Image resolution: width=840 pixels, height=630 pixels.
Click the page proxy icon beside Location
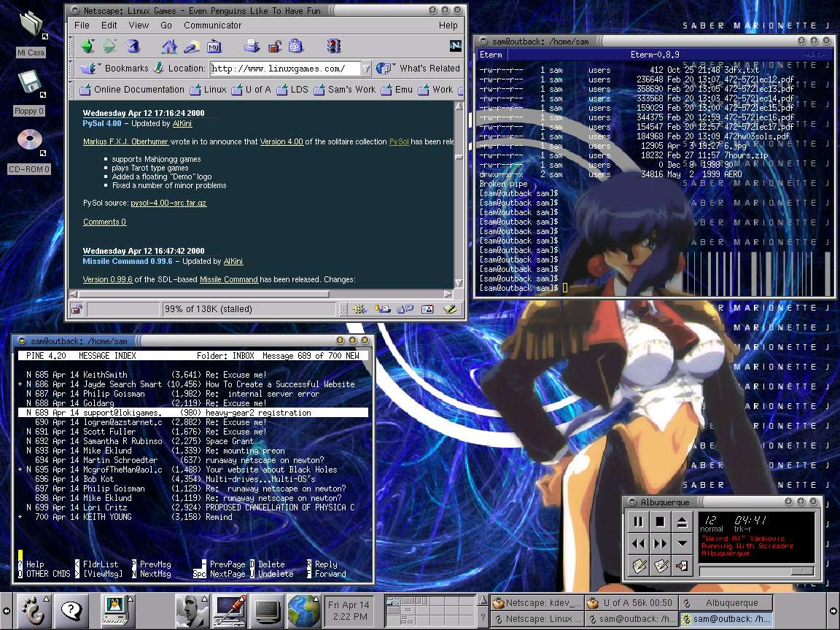(x=158, y=68)
